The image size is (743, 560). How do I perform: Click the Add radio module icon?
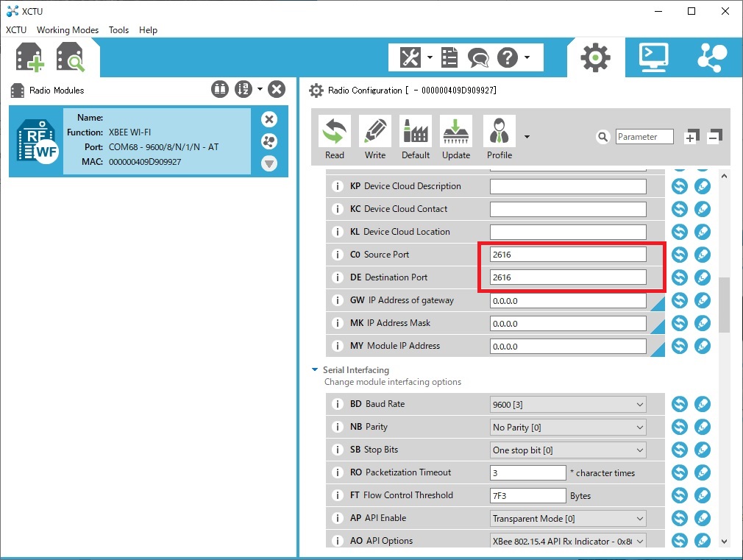point(30,57)
